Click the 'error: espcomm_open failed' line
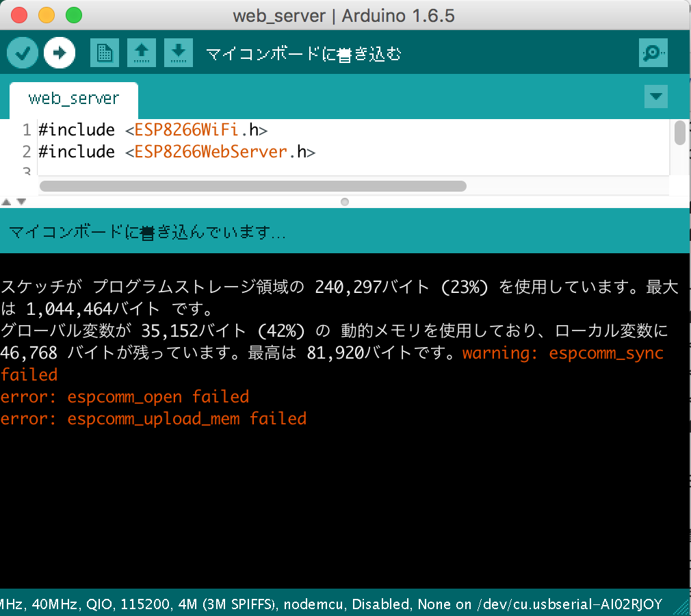This screenshot has height=616, width=691. point(125,397)
